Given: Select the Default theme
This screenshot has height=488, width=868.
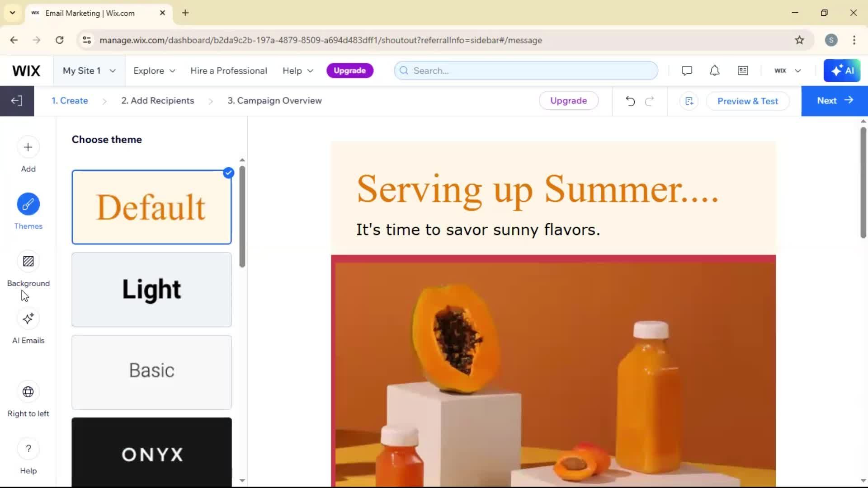Looking at the screenshot, I should (151, 207).
